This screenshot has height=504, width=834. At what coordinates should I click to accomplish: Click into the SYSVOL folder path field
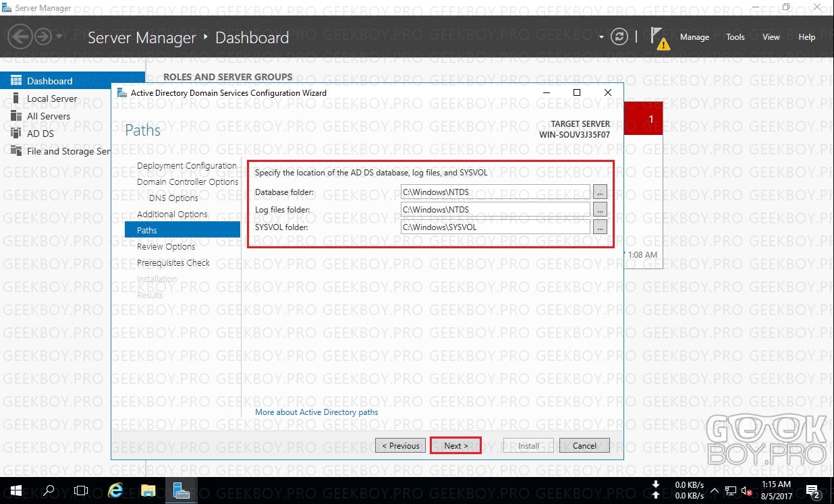495,227
